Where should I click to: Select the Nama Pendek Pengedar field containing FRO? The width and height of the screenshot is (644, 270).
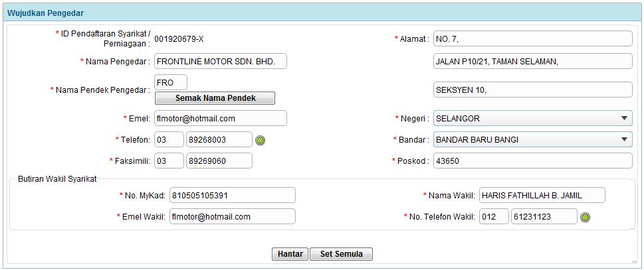[x=171, y=82]
